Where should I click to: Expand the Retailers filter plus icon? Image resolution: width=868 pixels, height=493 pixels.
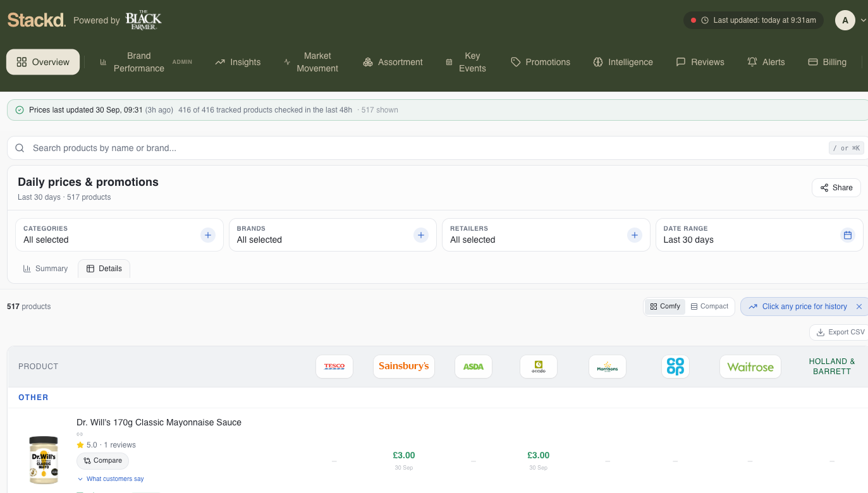coord(634,235)
